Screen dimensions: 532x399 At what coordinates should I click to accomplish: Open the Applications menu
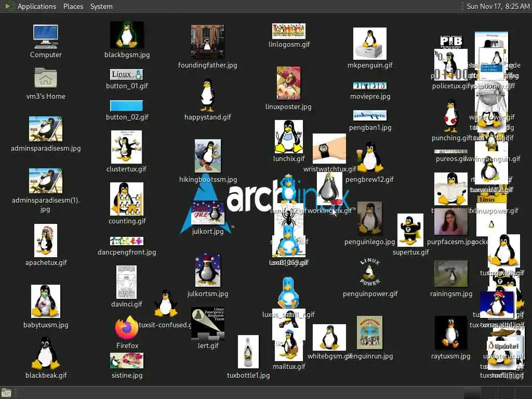(37, 6)
